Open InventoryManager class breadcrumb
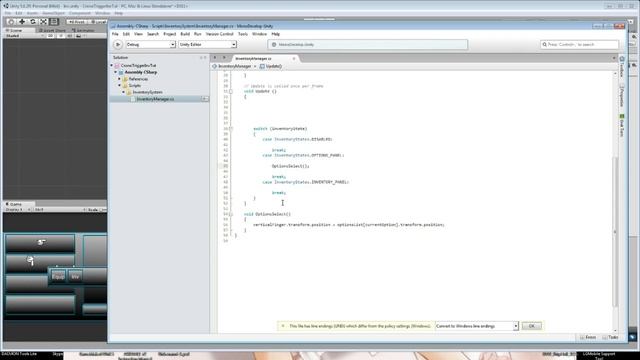Viewport: 640px width, 360px height. (233, 66)
